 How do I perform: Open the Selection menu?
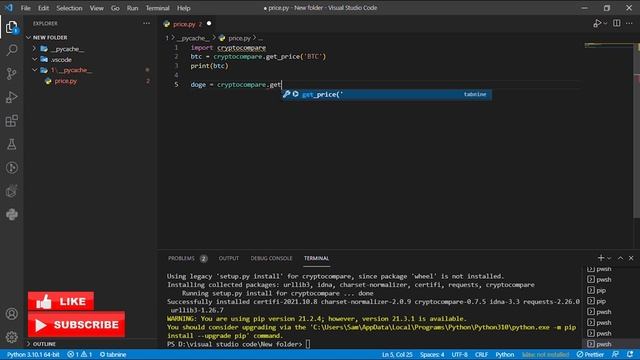[69, 8]
